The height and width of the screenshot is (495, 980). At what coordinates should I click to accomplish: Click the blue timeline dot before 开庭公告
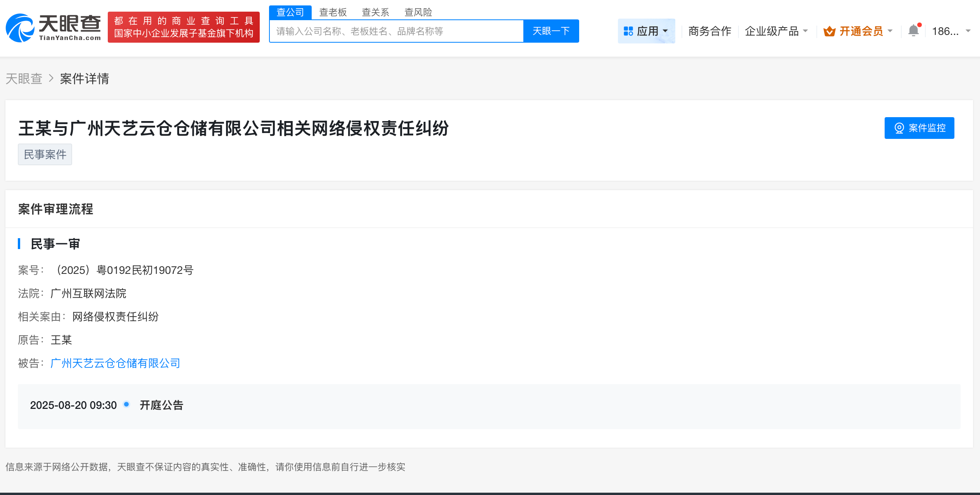click(x=126, y=405)
